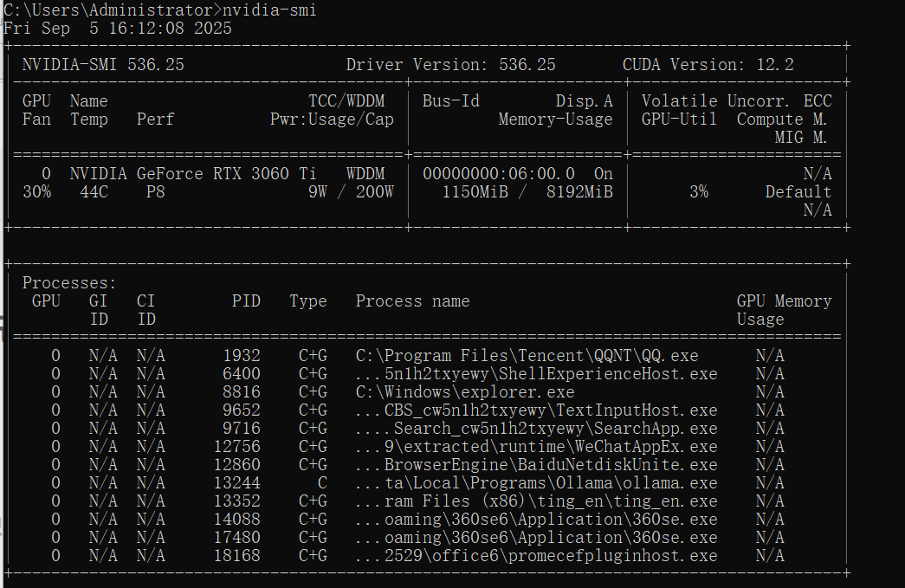This screenshot has height=588, width=905.
Task: Click the Bus-Id column header
Action: pyautogui.click(x=451, y=101)
